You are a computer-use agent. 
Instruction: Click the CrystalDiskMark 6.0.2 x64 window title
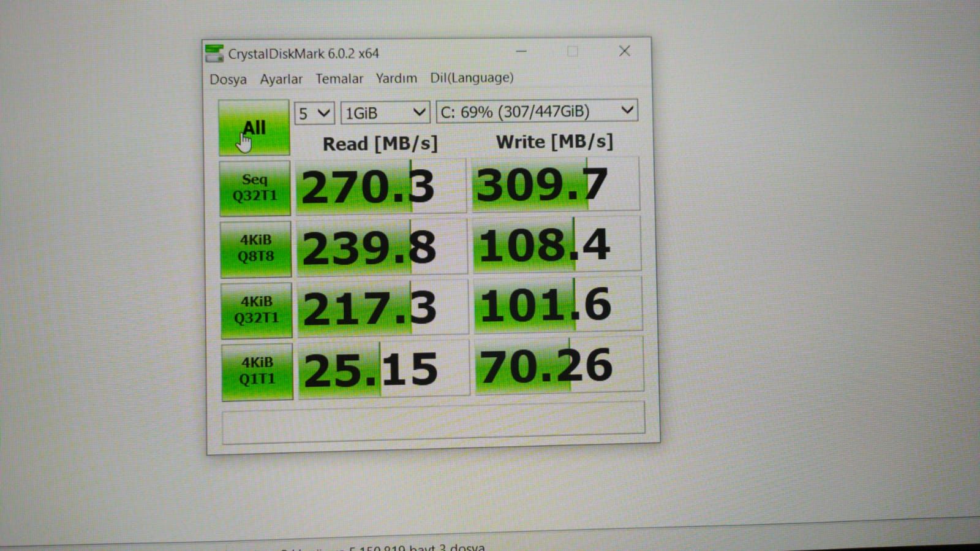[x=304, y=54]
